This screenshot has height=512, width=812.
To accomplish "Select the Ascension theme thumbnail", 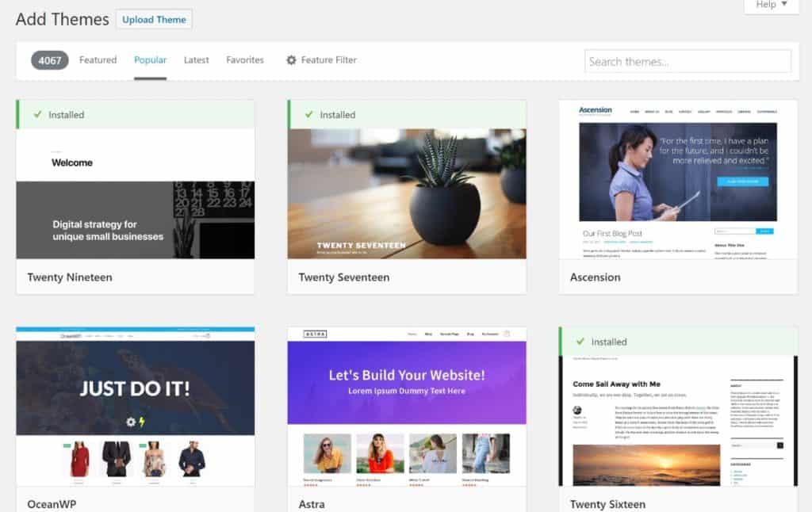I will (678, 180).
